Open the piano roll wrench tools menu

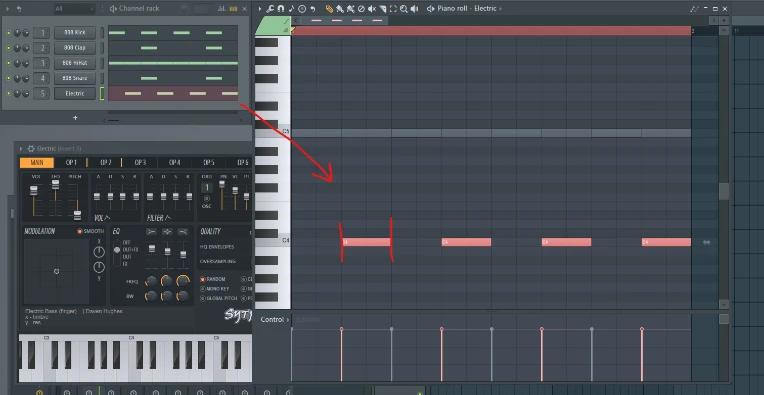click(270, 9)
